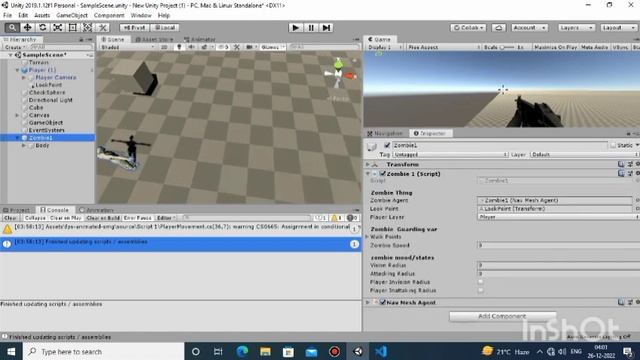Image resolution: width=640 pixels, height=360 pixels.
Task: Open the Edit menu
Action: click(x=23, y=15)
